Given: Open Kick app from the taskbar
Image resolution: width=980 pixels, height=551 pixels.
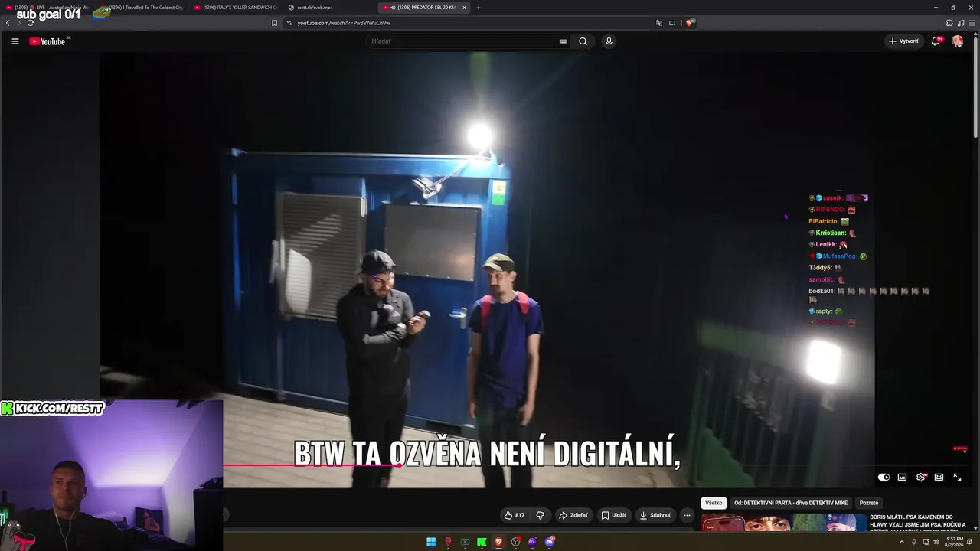Looking at the screenshot, I should point(482,542).
